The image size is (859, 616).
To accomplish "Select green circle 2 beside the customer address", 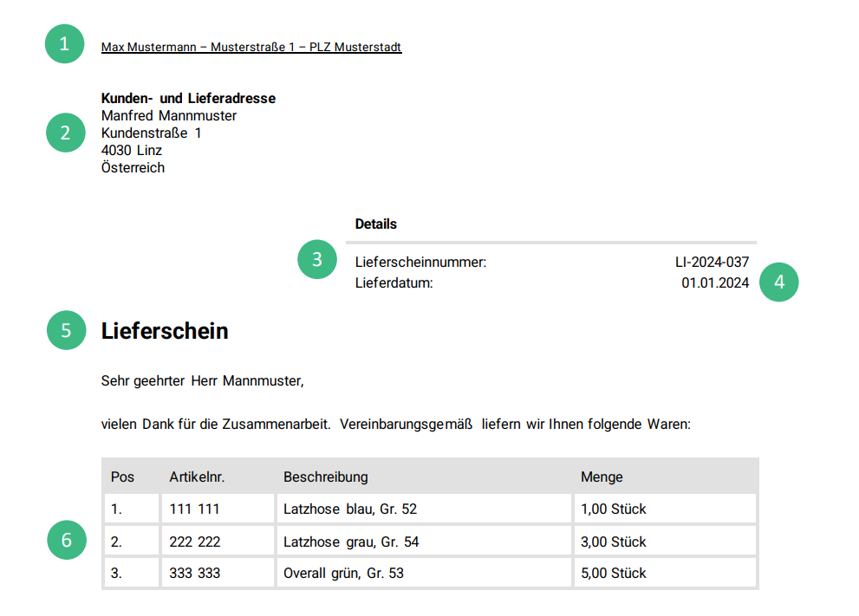I will coord(65,133).
